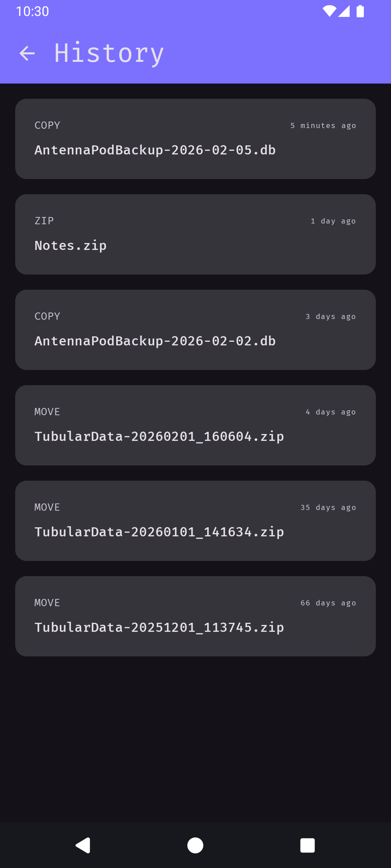
Task: Click the "66 days ago" timestamp
Action: (x=328, y=603)
